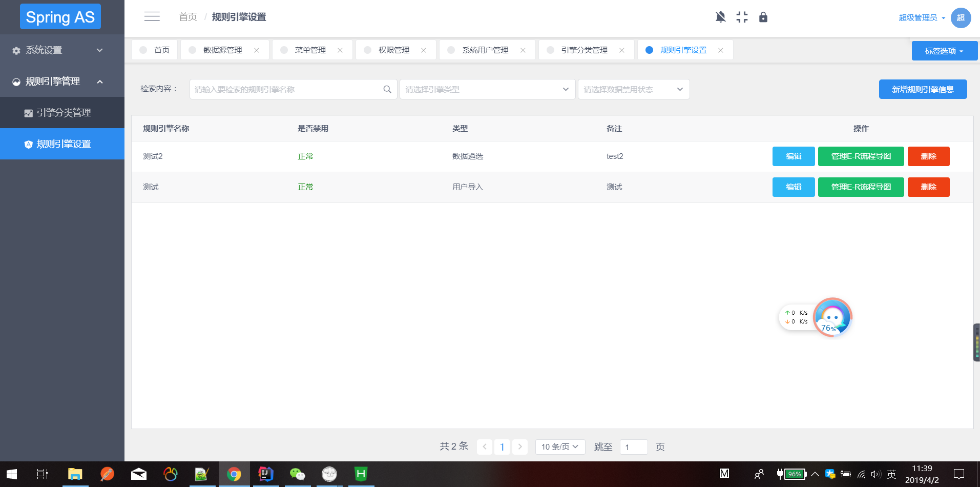The image size is (980, 487).
Task: Enter fullscreen using the screen-fit icon
Action: point(742,17)
